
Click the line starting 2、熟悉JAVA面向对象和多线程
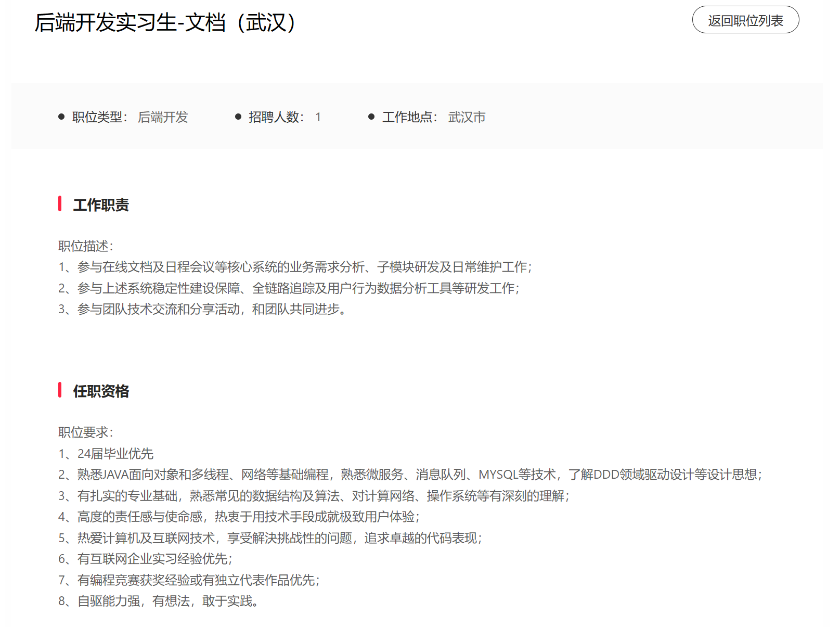coord(410,475)
